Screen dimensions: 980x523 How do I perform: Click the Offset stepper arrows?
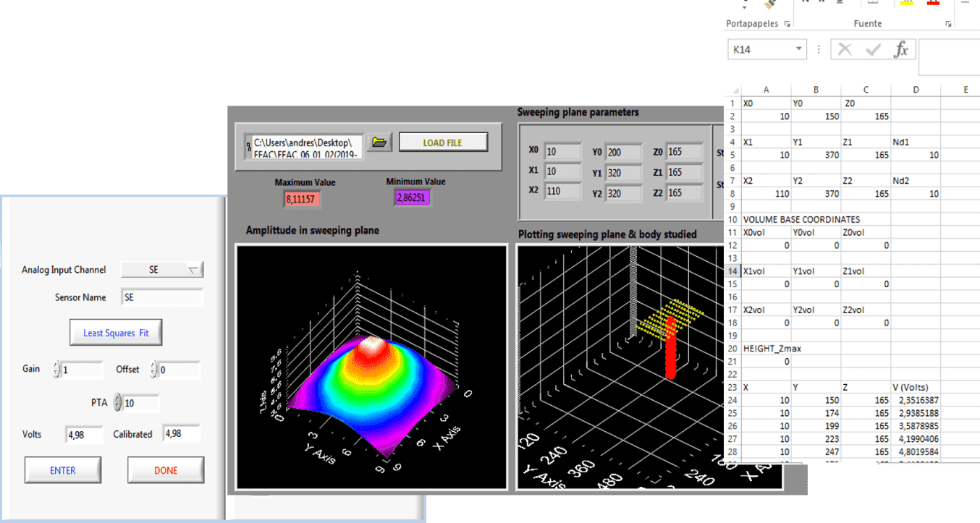[153, 370]
